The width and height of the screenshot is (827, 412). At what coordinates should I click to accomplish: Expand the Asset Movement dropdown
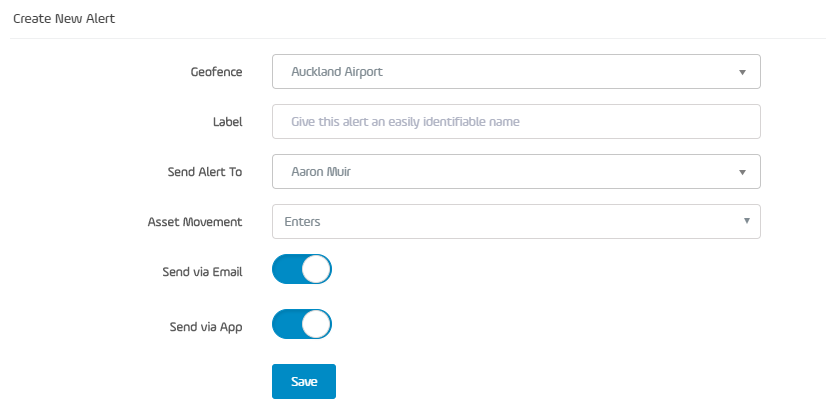pos(516,222)
